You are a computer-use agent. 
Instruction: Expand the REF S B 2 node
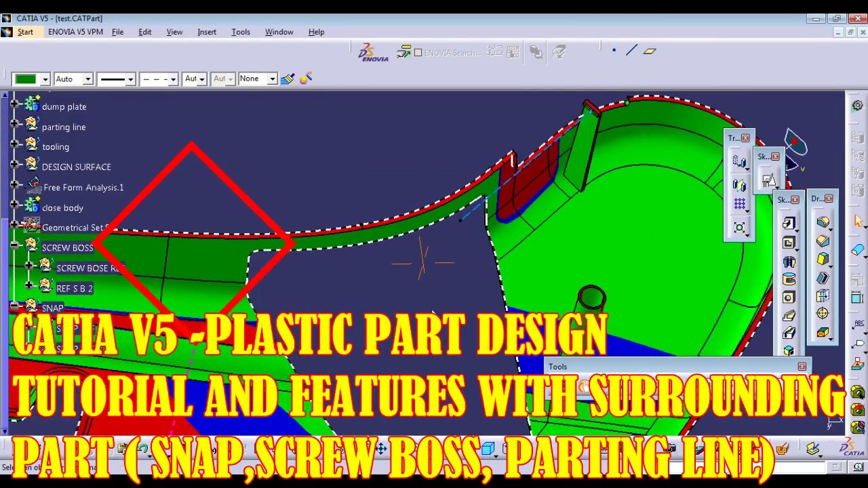28,285
